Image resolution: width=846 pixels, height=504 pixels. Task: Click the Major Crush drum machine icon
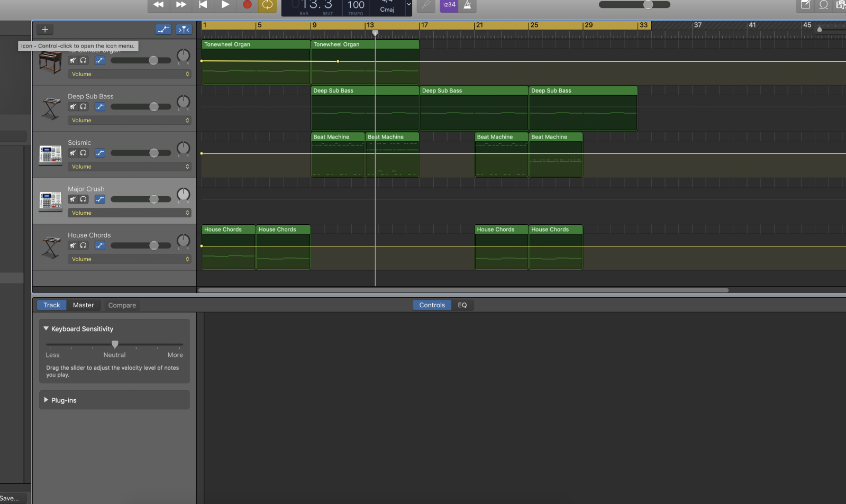point(51,201)
